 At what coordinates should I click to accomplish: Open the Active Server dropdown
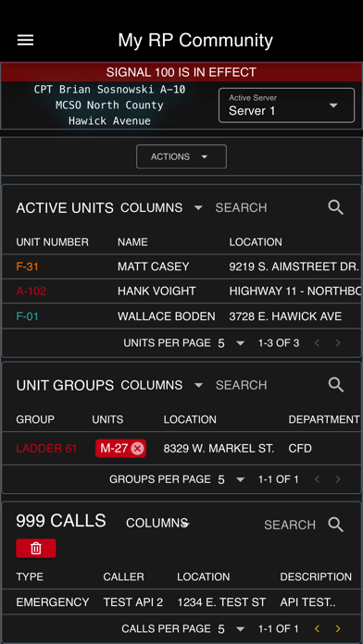286,105
